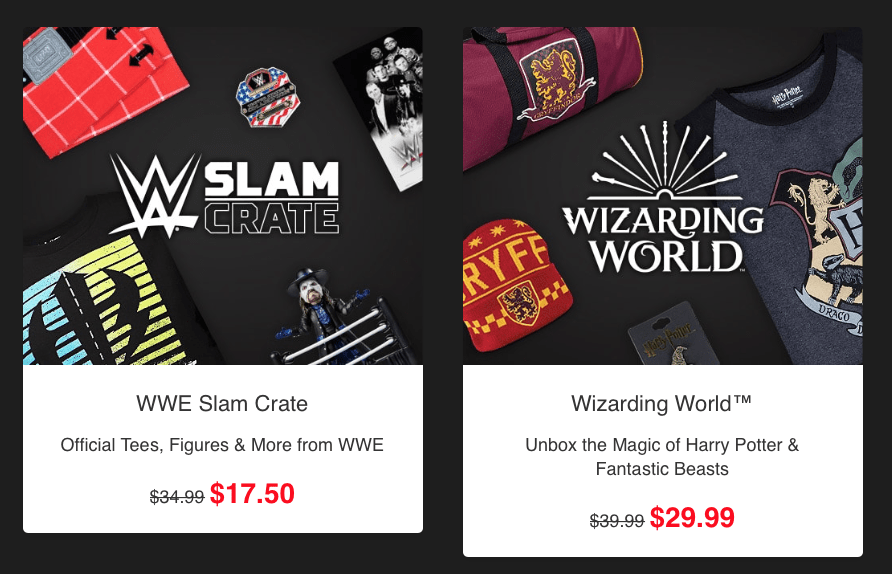Open the WWE Slam Crate title link

pyautogui.click(x=222, y=403)
